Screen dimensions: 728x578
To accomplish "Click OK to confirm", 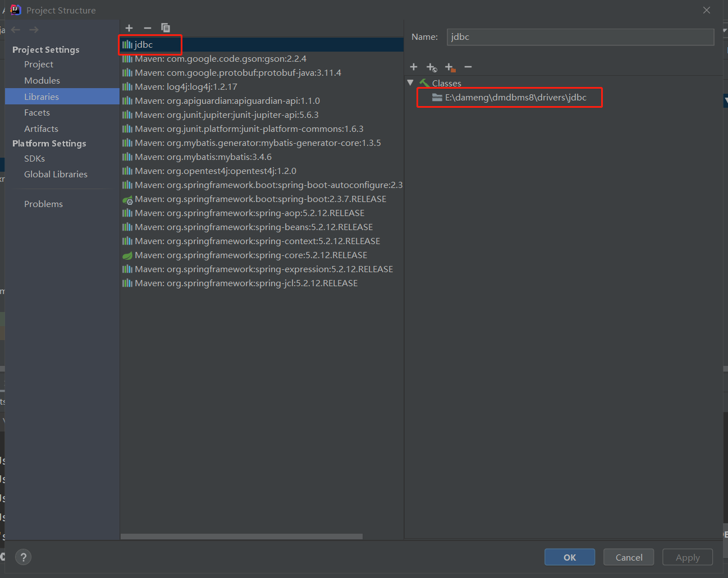I will point(570,557).
